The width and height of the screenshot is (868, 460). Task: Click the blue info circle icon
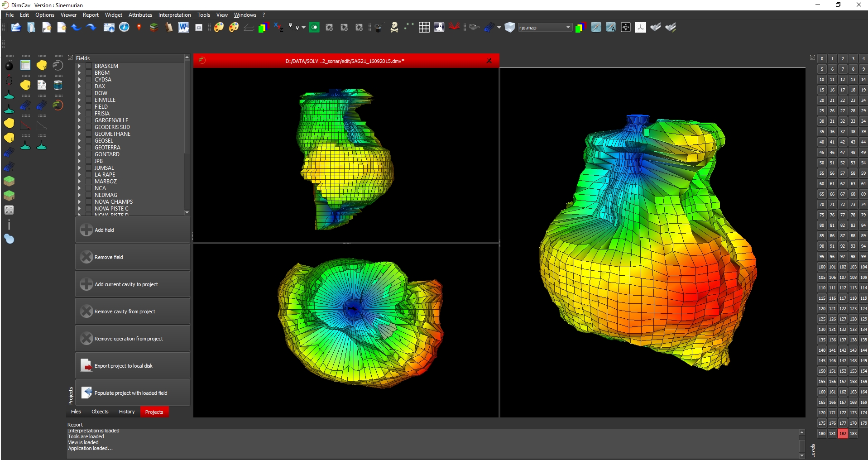[124, 28]
